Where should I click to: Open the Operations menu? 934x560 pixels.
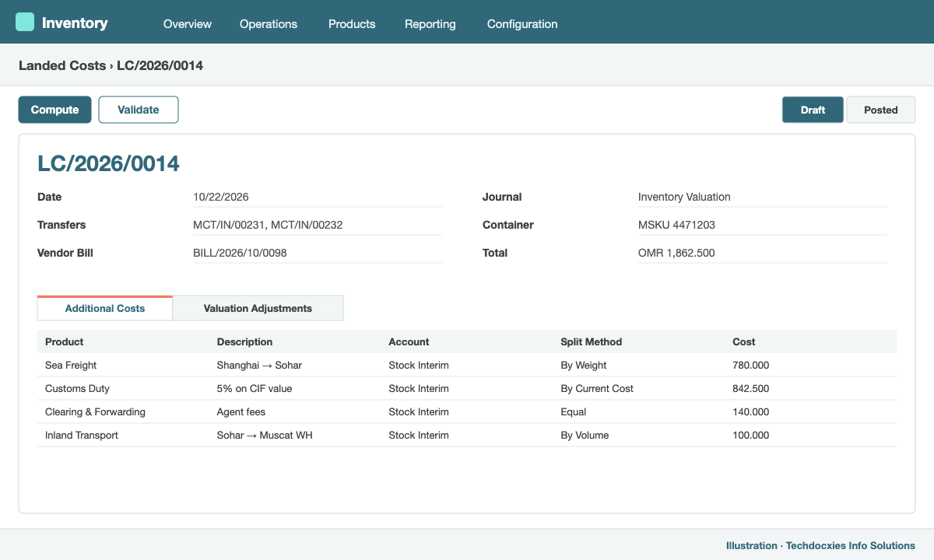point(269,24)
